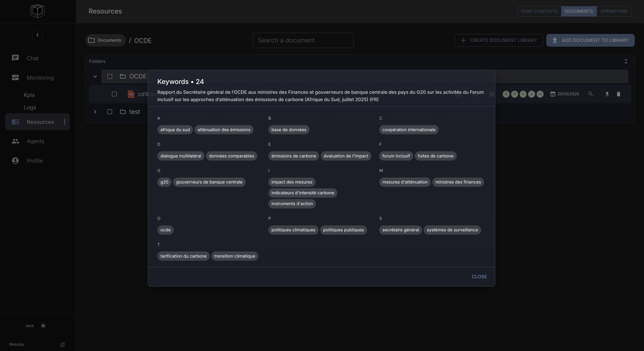Open Chat from the sidebar

point(32,58)
